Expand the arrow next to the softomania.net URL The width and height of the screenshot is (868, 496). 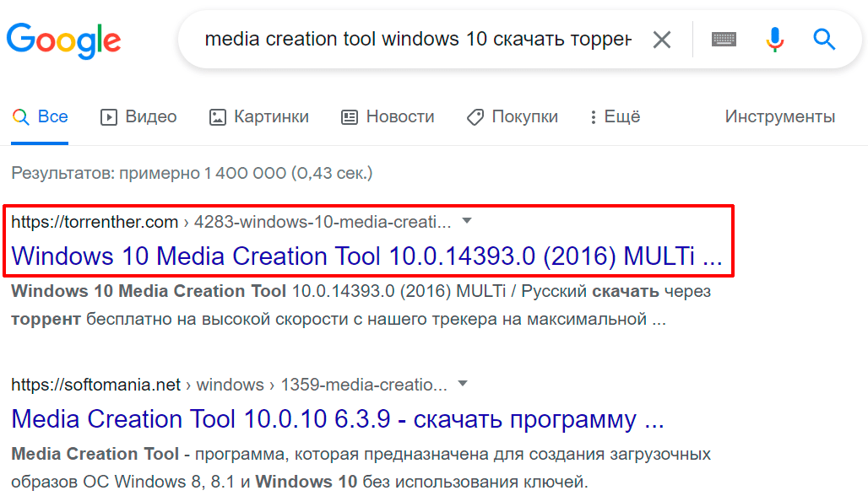pos(463,384)
